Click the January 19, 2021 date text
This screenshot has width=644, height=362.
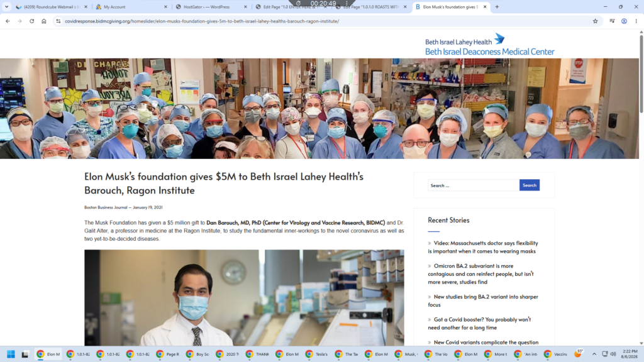tap(147, 207)
